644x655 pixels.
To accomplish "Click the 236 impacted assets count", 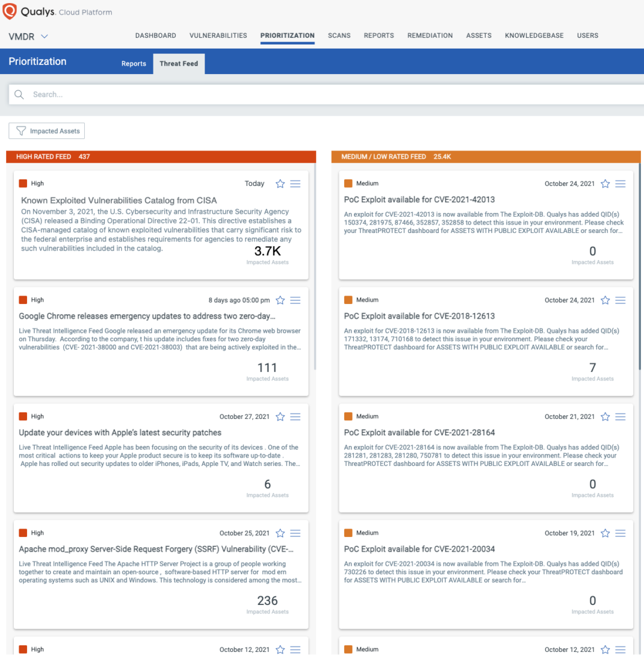I will pos(267,601).
